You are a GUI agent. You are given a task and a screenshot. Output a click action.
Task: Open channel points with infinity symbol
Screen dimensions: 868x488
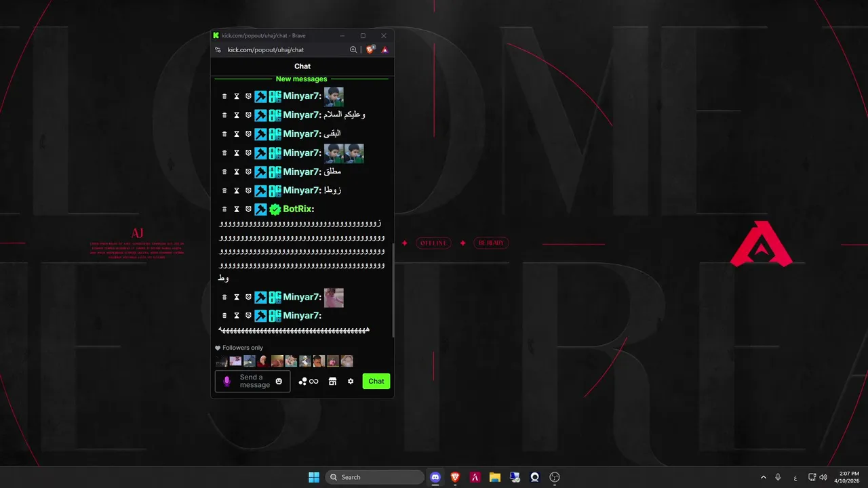[309, 382]
